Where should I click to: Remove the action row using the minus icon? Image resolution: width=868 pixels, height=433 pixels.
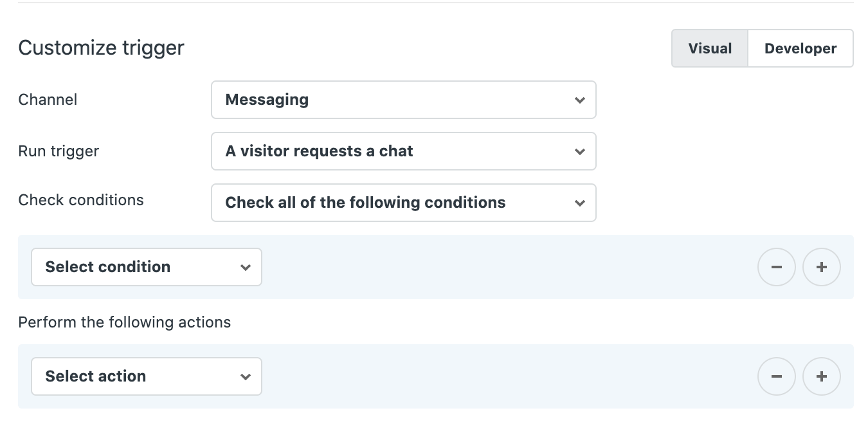pyautogui.click(x=777, y=376)
